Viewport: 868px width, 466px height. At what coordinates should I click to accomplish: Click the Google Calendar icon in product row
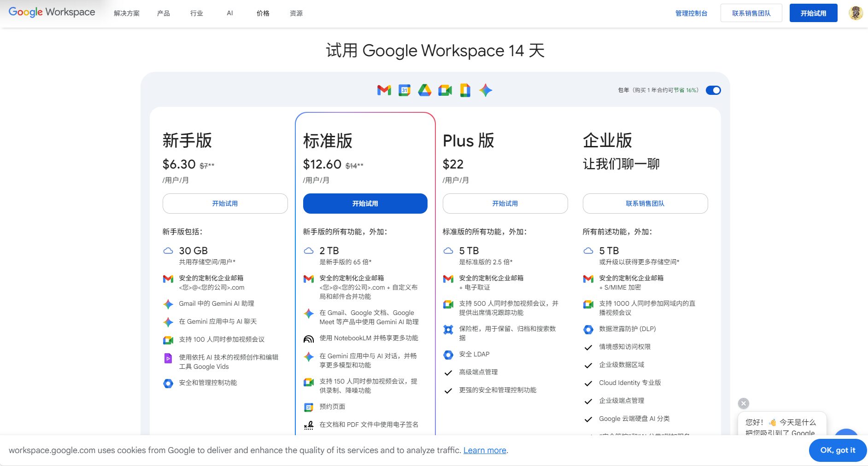pyautogui.click(x=404, y=90)
